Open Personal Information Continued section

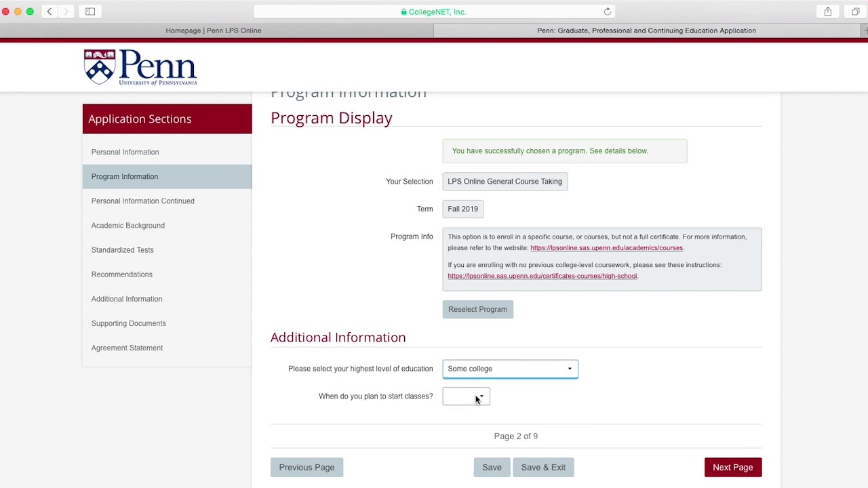tap(167, 201)
